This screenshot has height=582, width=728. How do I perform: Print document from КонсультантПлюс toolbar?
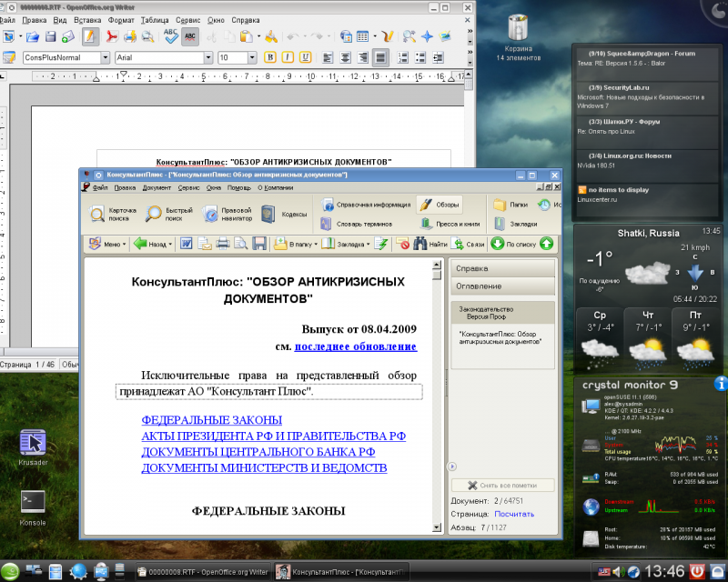coord(222,244)
